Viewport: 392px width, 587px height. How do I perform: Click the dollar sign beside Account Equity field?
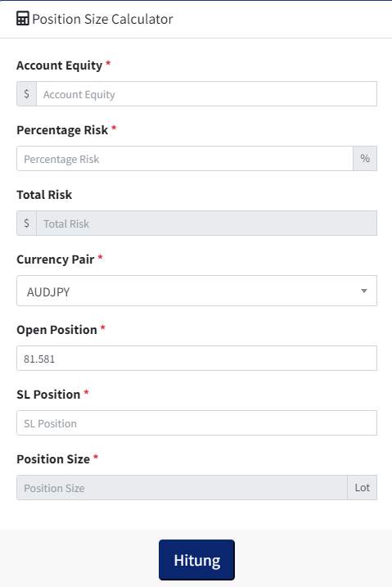tap(26, 93)
